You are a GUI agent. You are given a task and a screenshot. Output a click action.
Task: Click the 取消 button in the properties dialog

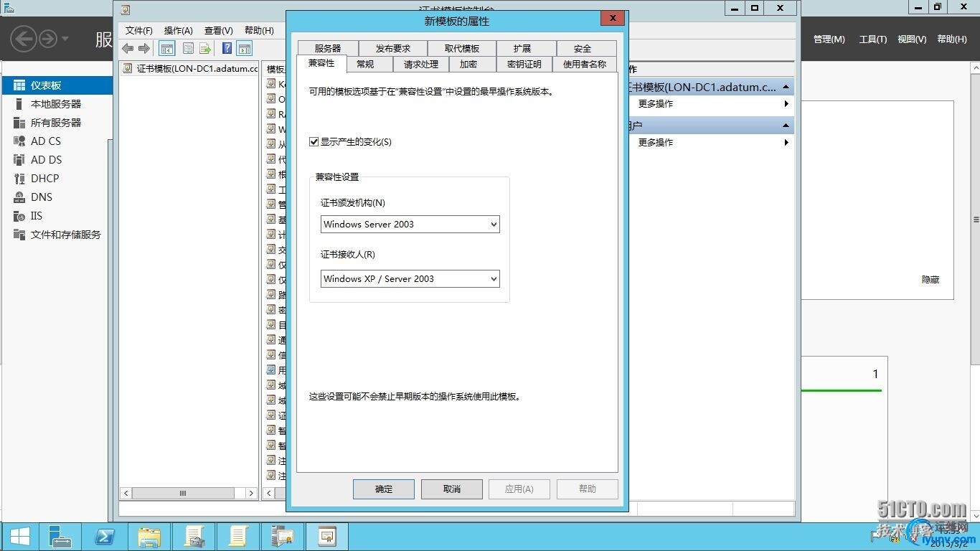[452, 489]
